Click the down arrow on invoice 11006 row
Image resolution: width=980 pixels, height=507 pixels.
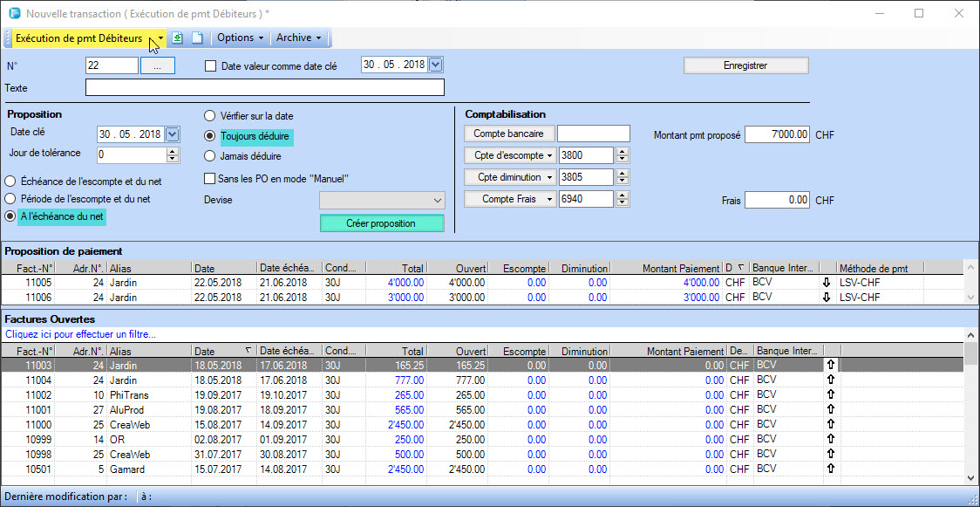[x=827, y=297]
